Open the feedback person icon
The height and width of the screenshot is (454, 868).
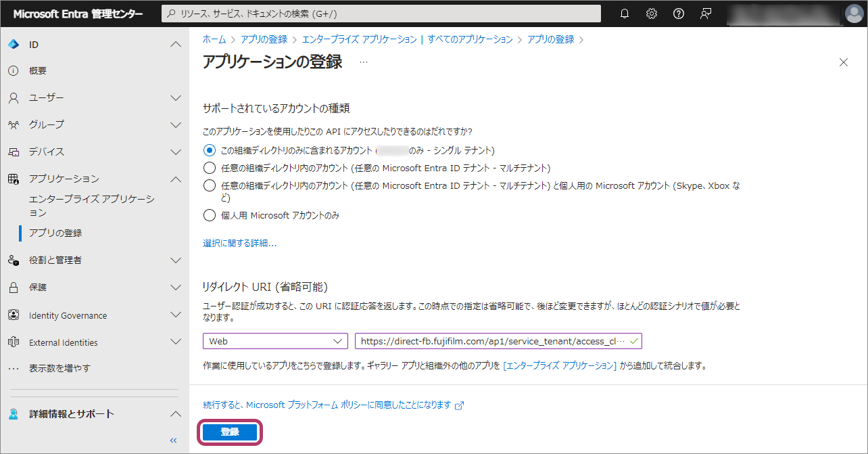coord(706,14)
